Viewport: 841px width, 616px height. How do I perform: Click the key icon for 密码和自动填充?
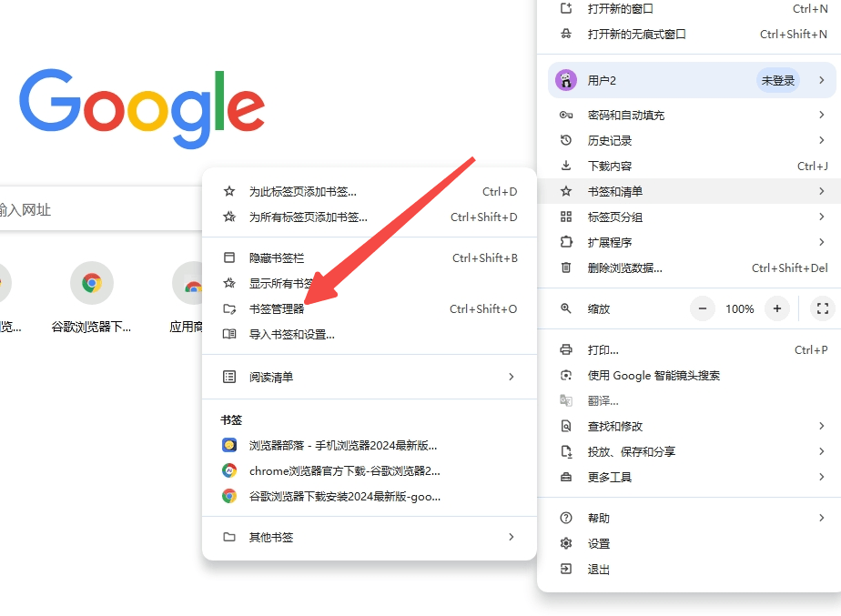(x=566, y=115)
